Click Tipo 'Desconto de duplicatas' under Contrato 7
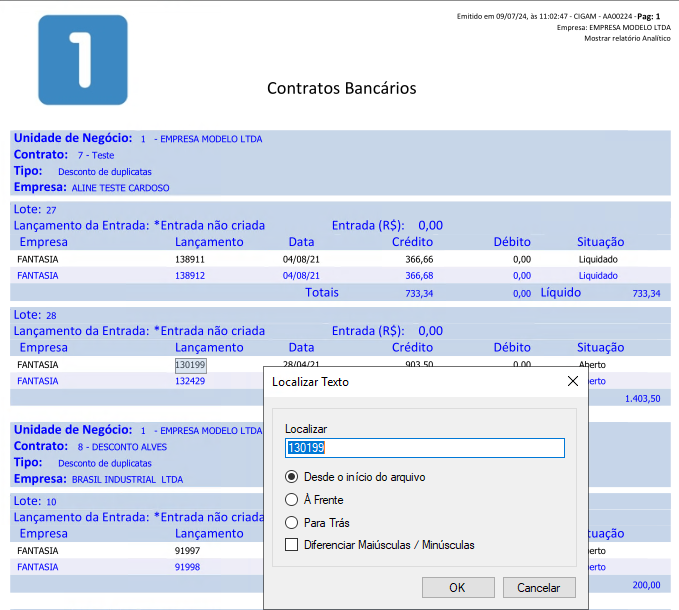 [105, 172]
